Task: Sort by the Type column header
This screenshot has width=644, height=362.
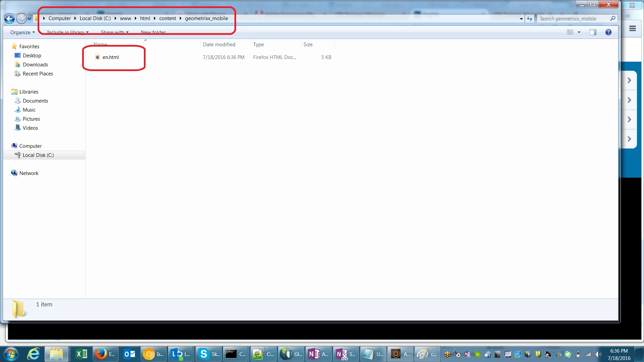Action: 259,45
